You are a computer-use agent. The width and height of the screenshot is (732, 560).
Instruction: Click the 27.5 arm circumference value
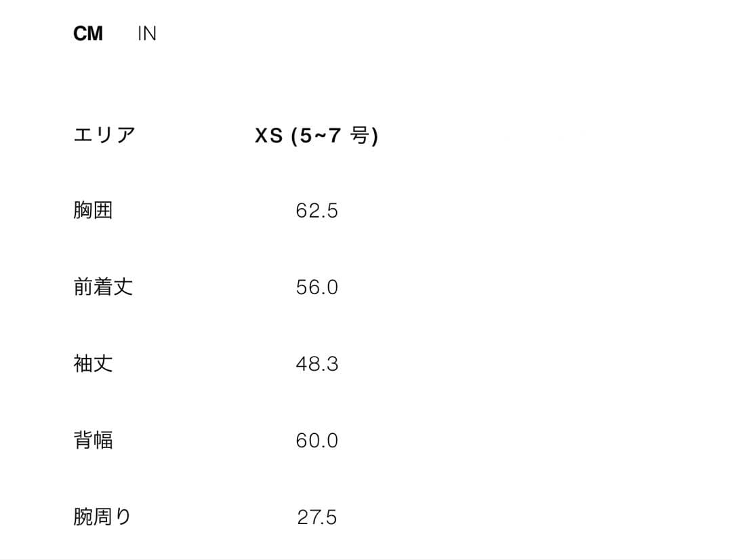317,517
